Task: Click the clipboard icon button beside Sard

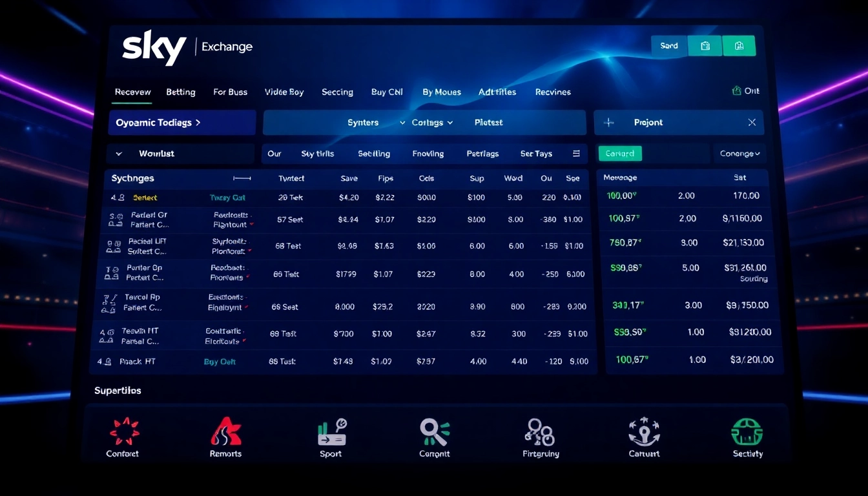Action: (705, 46)
